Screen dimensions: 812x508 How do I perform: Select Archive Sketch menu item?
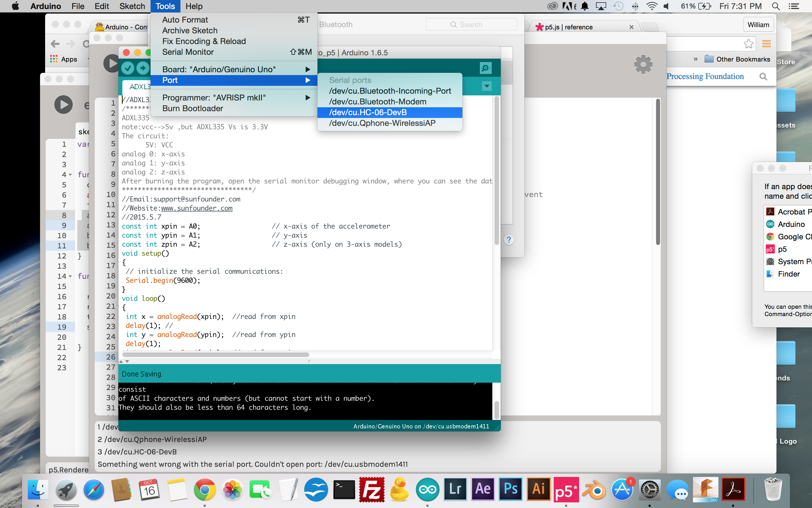click(x=234, y=30)
